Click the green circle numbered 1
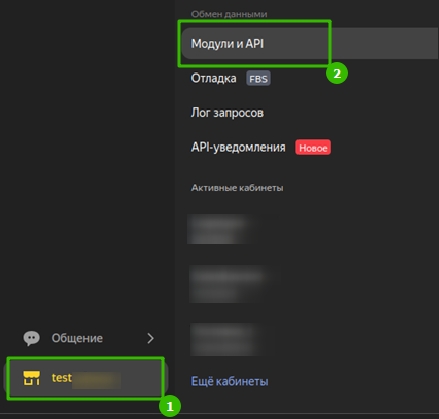 (170, 406)
